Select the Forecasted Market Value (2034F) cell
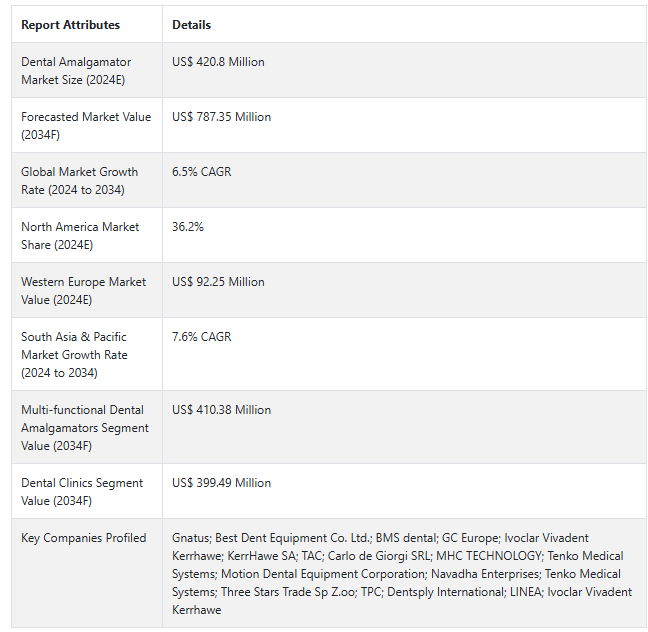Viewport: 648px width, 632px height. point(86,126)
